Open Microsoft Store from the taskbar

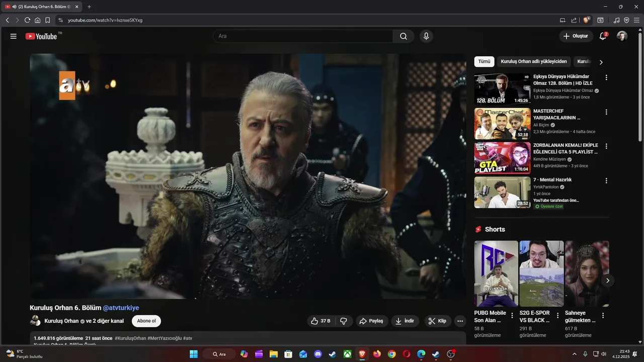[x=288, y=354]
